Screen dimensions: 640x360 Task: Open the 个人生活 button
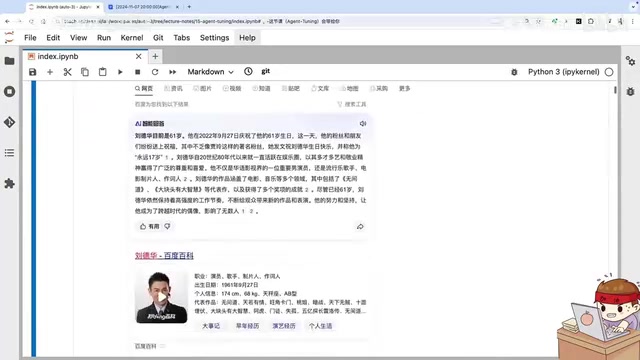tap(320, 326)
